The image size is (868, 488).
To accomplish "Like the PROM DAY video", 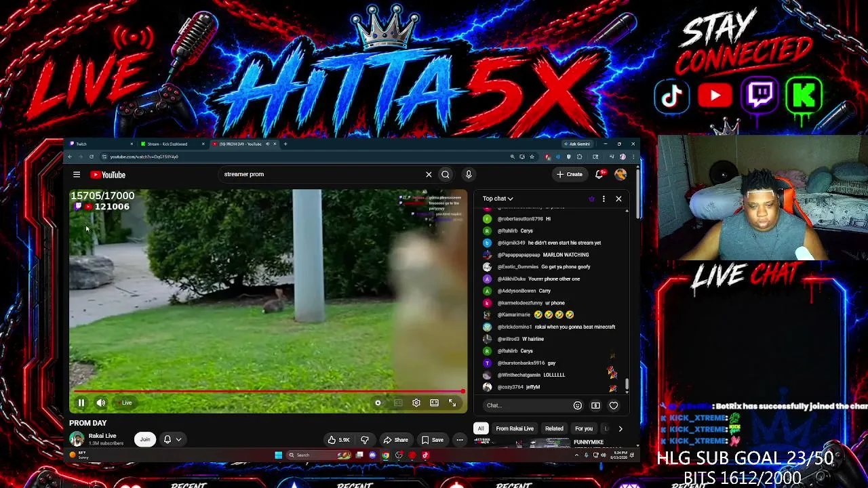I will 338,440.
